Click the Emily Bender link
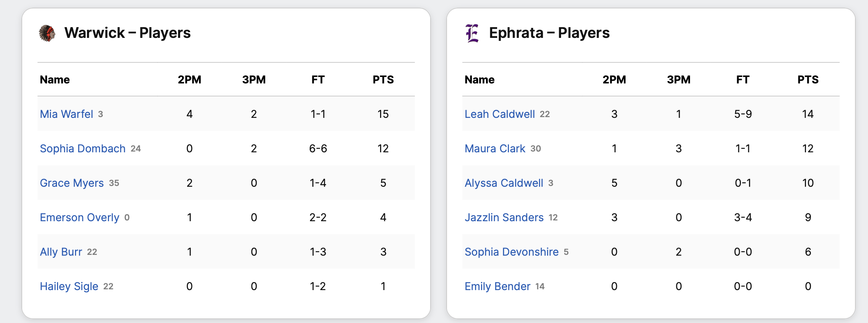The width and height of the screenshot is (868, 323). coord(497,286)
